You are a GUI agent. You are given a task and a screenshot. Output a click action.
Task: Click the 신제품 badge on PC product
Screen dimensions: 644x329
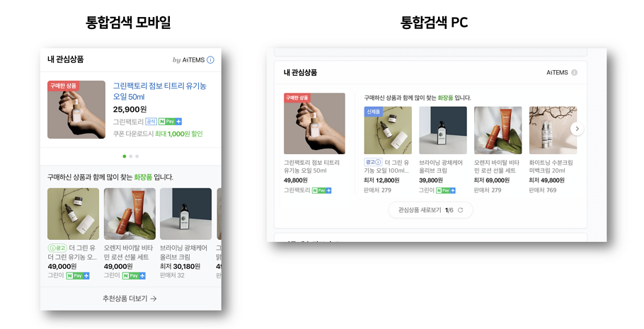tap(373, 112)
